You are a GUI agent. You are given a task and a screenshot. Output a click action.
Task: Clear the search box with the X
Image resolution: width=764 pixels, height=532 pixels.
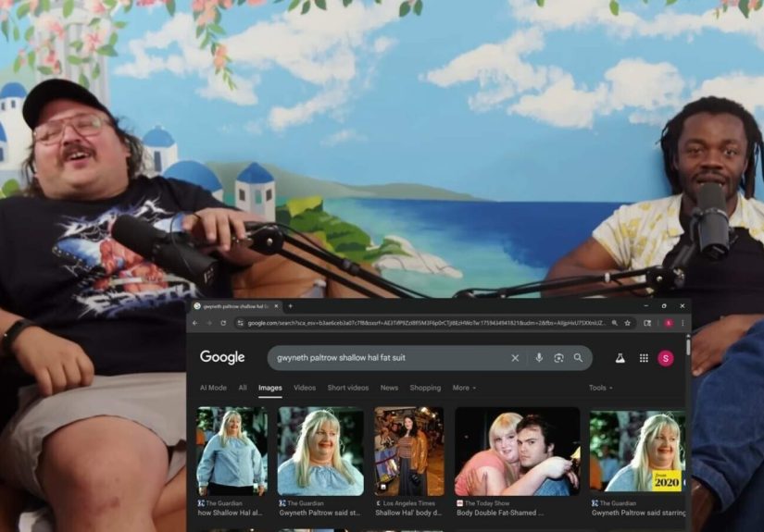coord(515,358)
